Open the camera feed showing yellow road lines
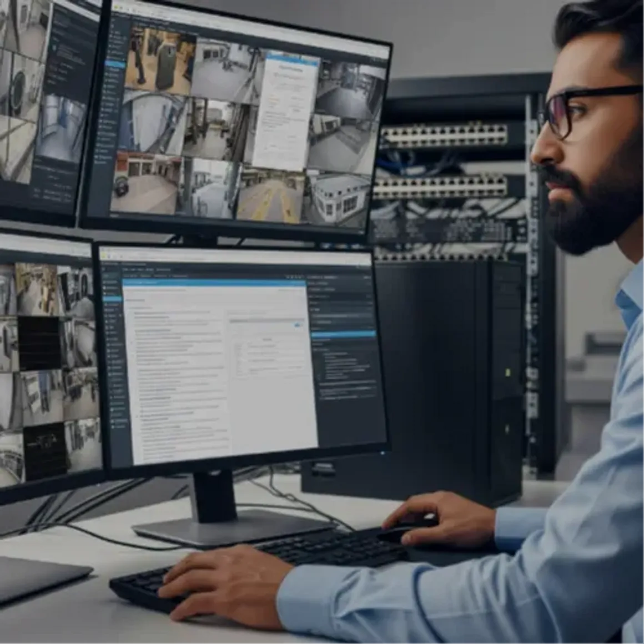The image size is (644, 644). pos(270,195)
